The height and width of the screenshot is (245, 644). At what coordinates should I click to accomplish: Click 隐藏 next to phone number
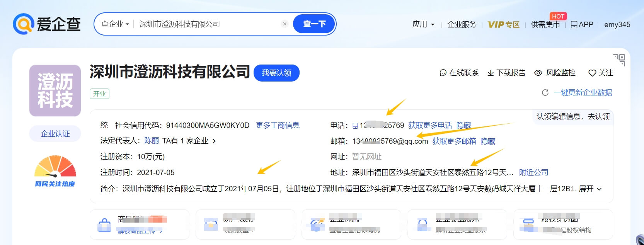463,125
